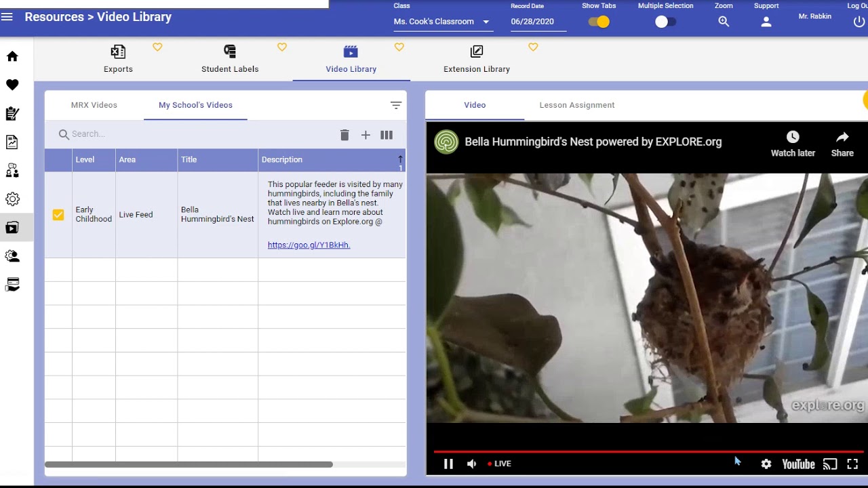The width and height of the screenshot is (868, 488).
Task: Favorite the Exports tab heart
Action: pyautogui.click(x=157, y=47)
